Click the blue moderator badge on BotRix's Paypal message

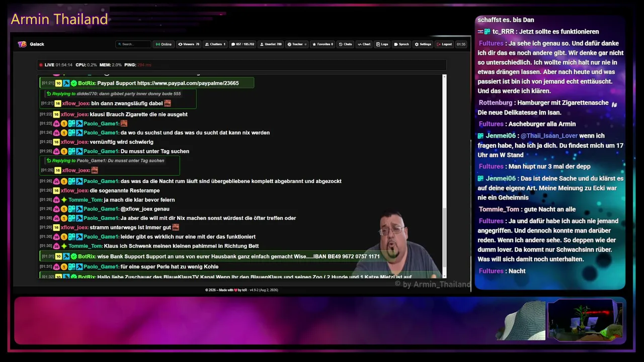coord(66,83)
